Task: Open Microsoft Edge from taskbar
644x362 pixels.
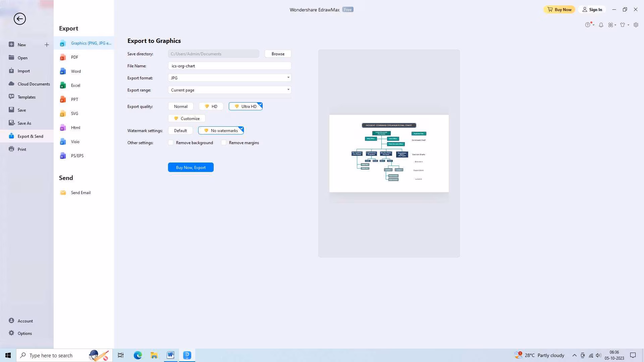Action: pos(138,355)
